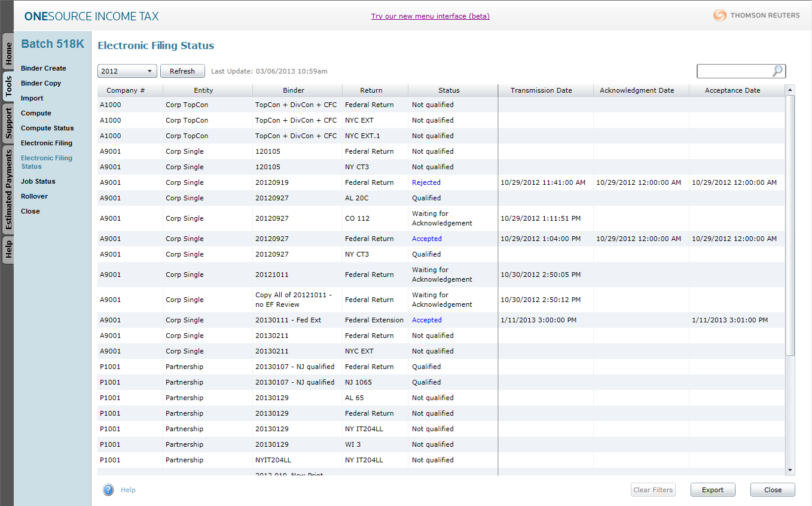
Task: Open the 2012 year dropdown
Action: pos(127,71)
